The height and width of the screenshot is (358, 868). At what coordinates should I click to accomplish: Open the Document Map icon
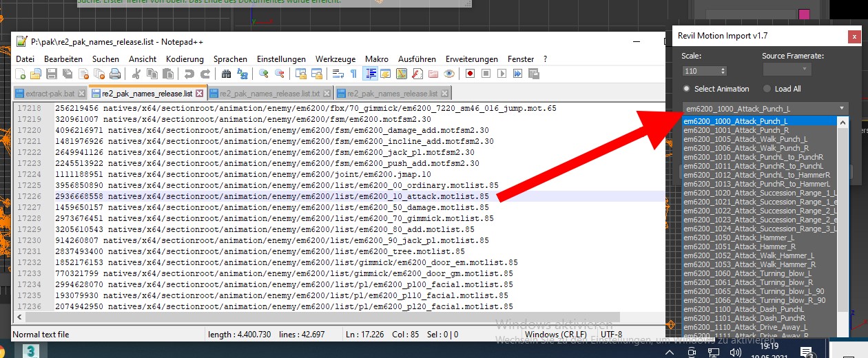click(x=401, y=74)
